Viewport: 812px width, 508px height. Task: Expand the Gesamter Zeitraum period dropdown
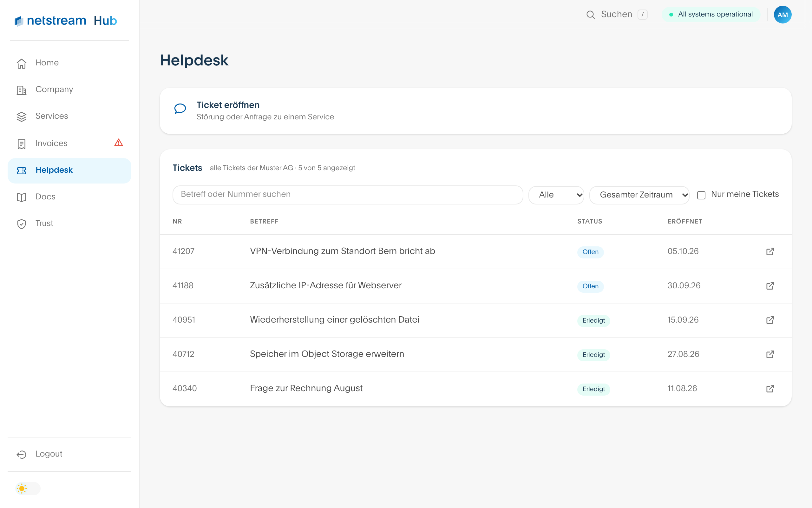[x=639, y=195]
